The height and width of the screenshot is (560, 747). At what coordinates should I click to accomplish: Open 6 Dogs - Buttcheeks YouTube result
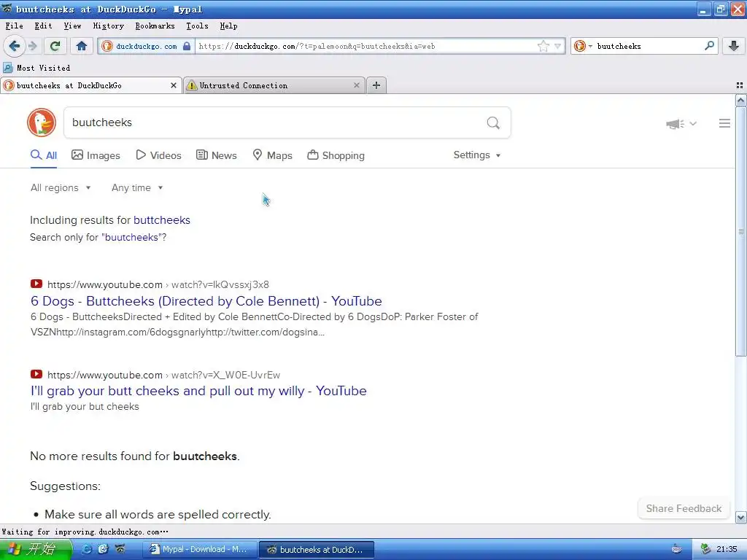pos(206,301)
